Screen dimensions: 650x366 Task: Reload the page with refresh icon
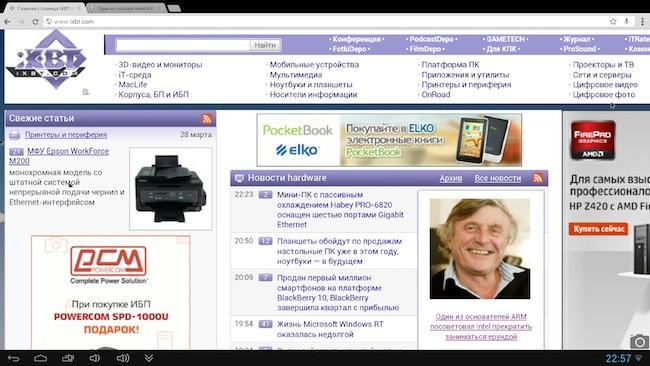(x=35, y=22)
